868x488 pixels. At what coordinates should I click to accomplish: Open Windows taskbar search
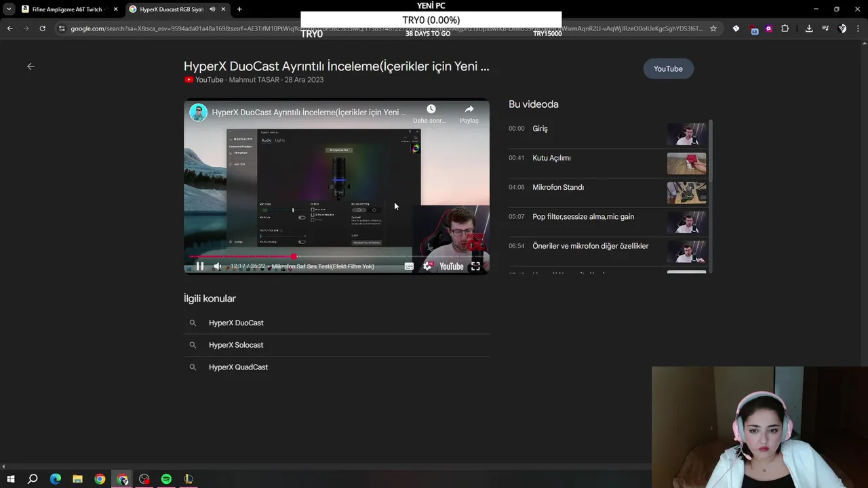[33, 479]
